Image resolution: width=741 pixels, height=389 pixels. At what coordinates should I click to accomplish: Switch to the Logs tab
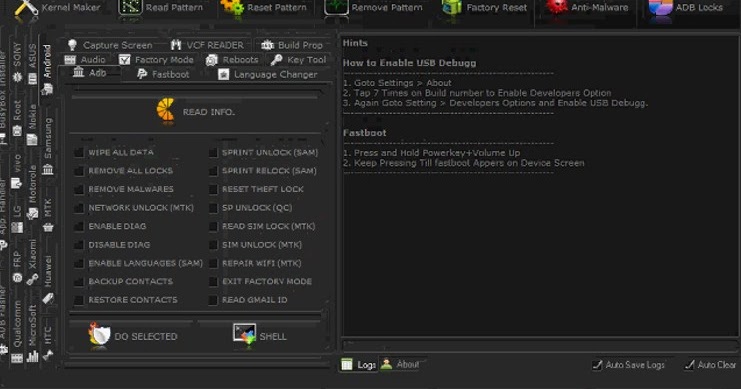point(359,364)
